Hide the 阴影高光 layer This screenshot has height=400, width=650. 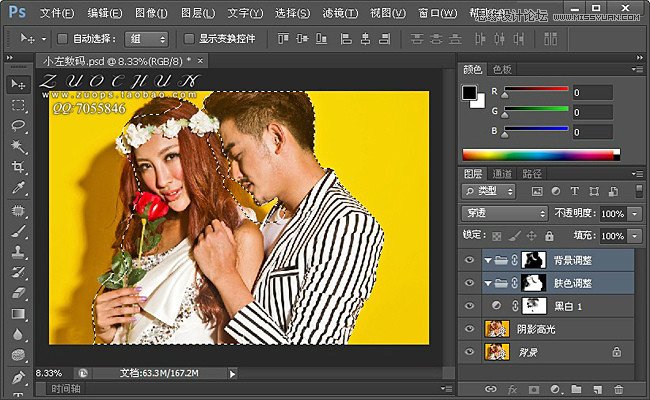click(x=469, y=329)
